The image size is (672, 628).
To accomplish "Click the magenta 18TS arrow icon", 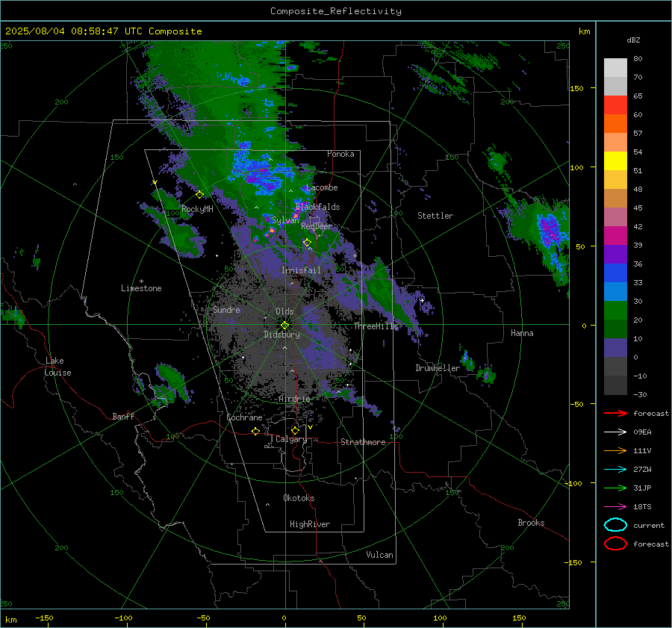I will pyautogui.click(x=615, y=507).
